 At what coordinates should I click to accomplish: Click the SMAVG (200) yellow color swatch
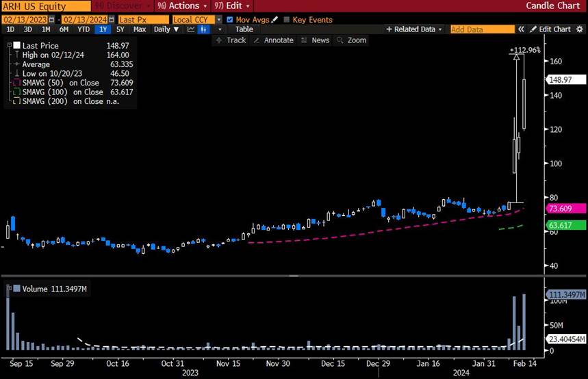[x=17, y=101]
